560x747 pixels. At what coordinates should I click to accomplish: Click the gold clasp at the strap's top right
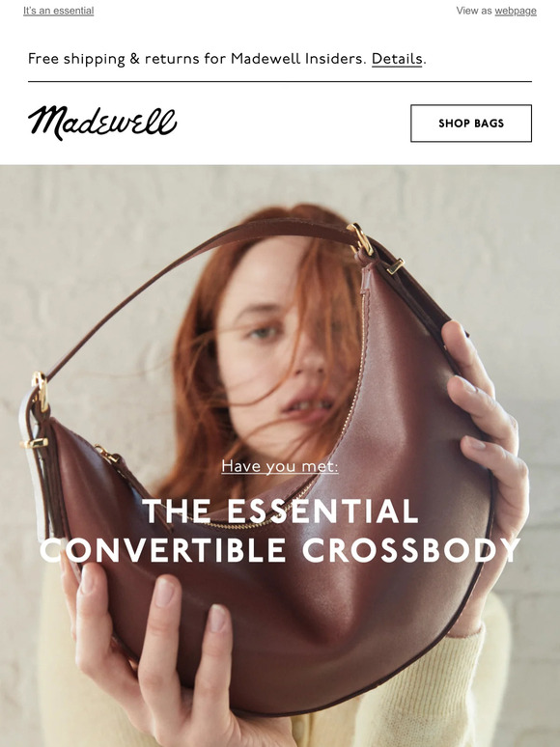[362, 239]
